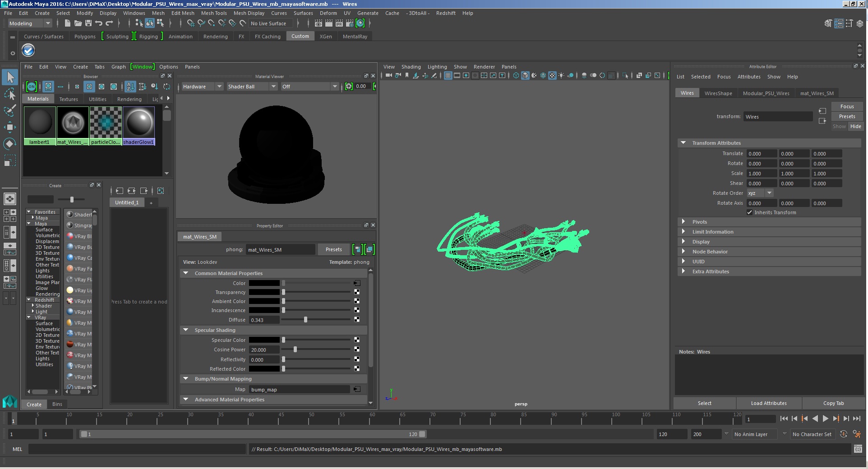This screenshot has height=469, width=868.
Task: Click the Load Attributes button
Action: (x=769, y=403)
